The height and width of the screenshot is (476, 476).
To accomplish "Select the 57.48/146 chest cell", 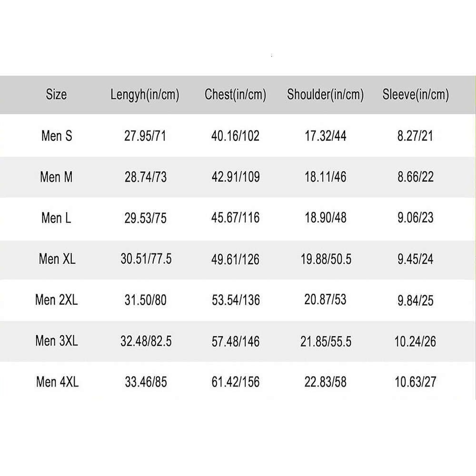I will click(236, 341).
